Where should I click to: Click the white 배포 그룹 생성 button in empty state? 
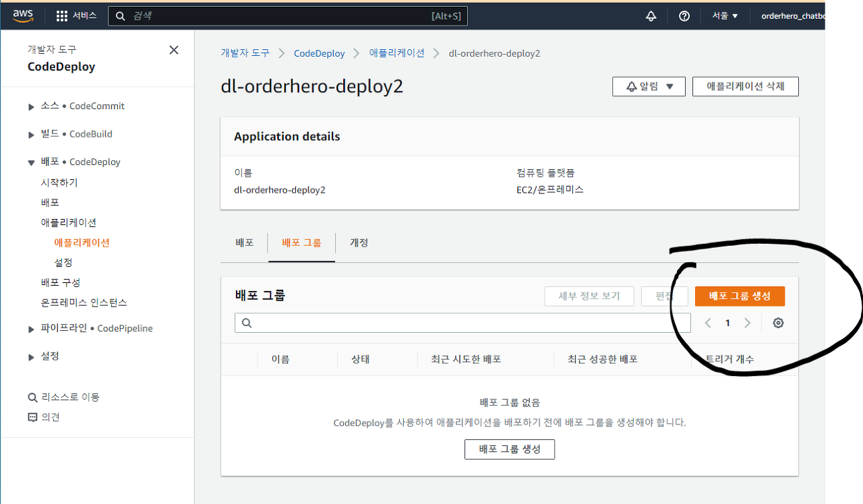click(510, 449)
